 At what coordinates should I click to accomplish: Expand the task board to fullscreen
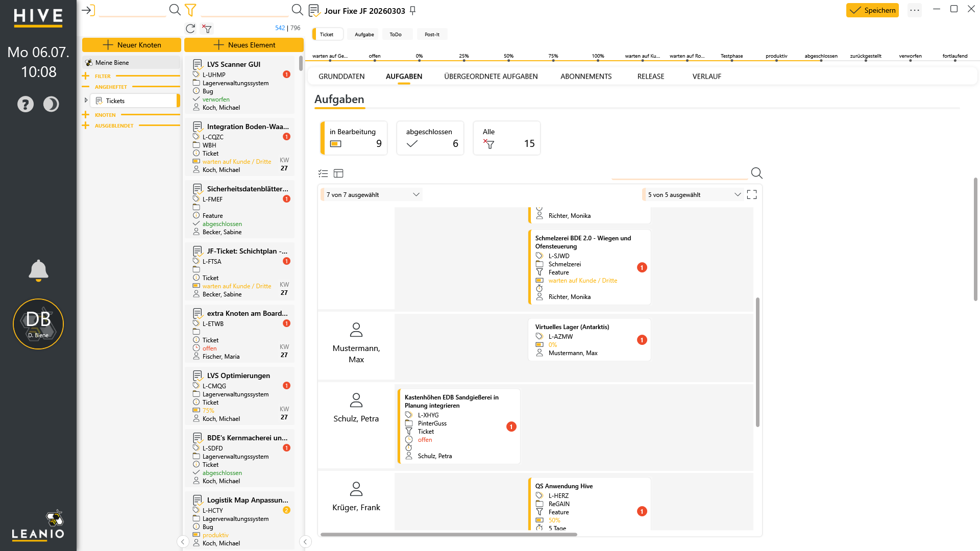coord(752,194)
